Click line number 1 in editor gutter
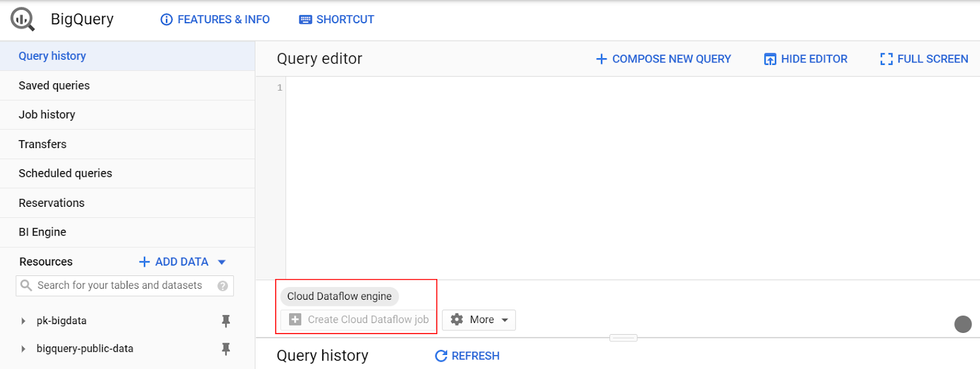 point(280,88)
